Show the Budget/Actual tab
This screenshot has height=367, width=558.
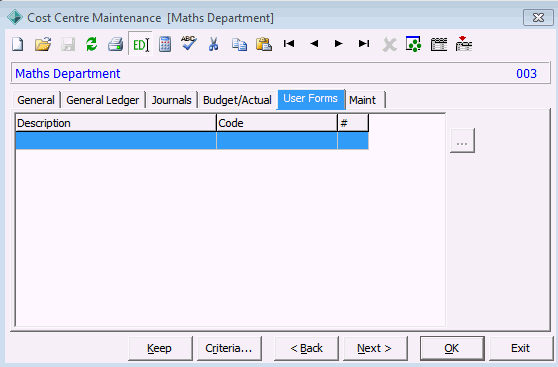(x=237, y=100)
